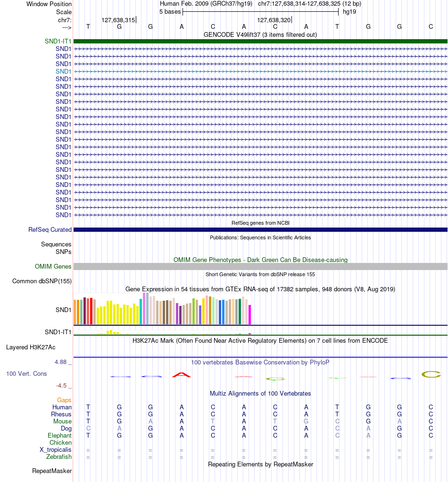Open 'Publications: Sequences in Scientific Articles' title

click(x=260, y=237)
